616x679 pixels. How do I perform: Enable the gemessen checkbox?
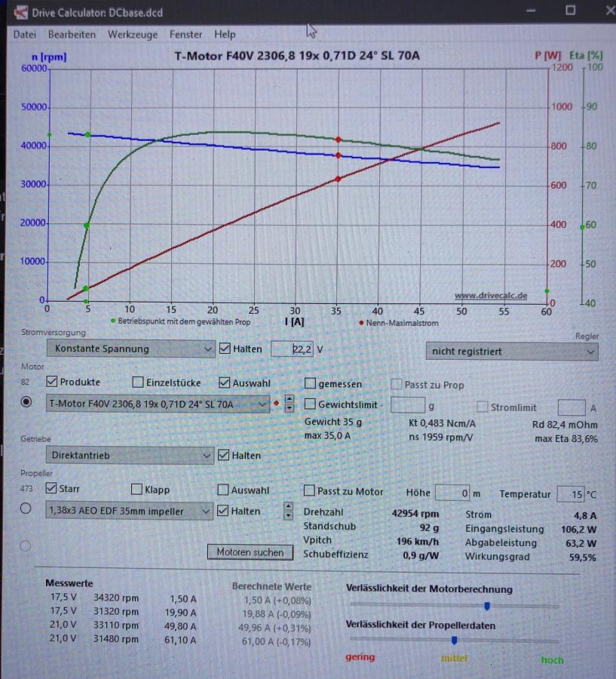point(310,383)
